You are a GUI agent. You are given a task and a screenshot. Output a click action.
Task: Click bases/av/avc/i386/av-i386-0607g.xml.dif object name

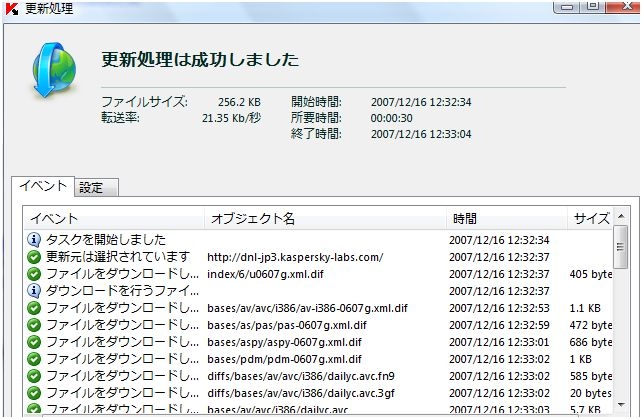tap(307, 308)
